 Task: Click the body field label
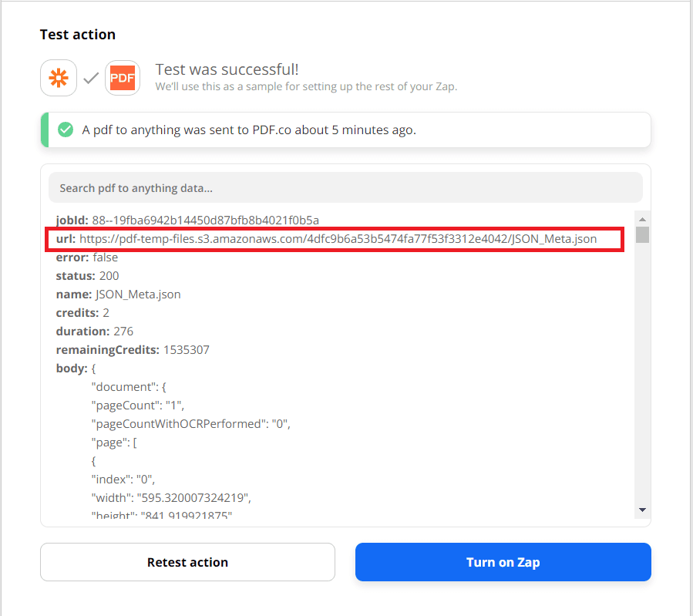click(69, 369)
